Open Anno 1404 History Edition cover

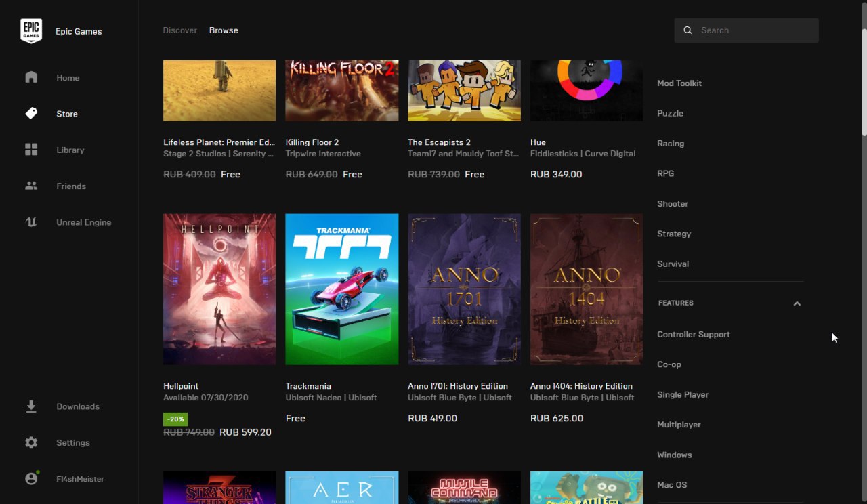pos(587,289)
